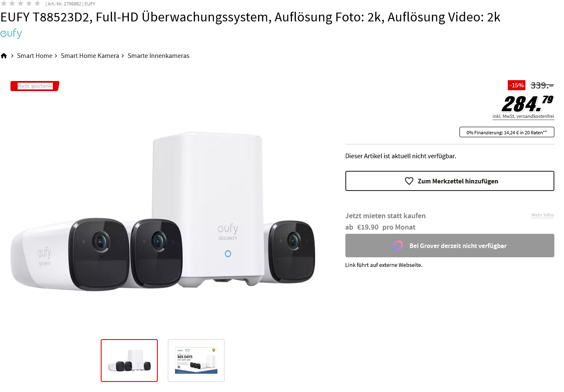Click the heart icon on the Merkzettel button
The image size is (564, 392).
pos(409,181)
